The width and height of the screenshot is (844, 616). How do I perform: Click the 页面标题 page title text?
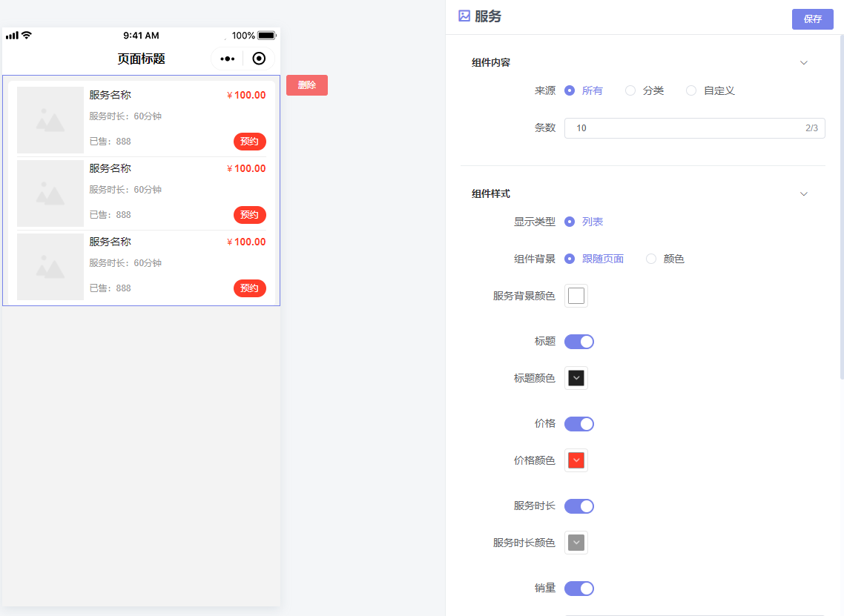[141, 59]
